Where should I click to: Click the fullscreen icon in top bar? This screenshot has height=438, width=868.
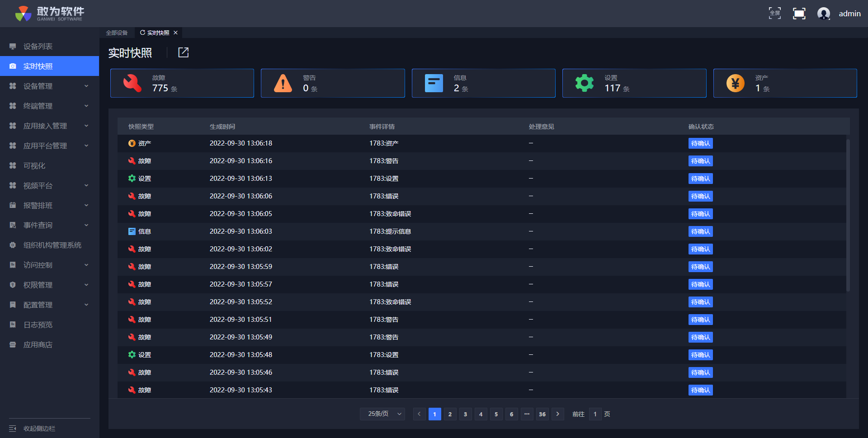pos(799,14)
